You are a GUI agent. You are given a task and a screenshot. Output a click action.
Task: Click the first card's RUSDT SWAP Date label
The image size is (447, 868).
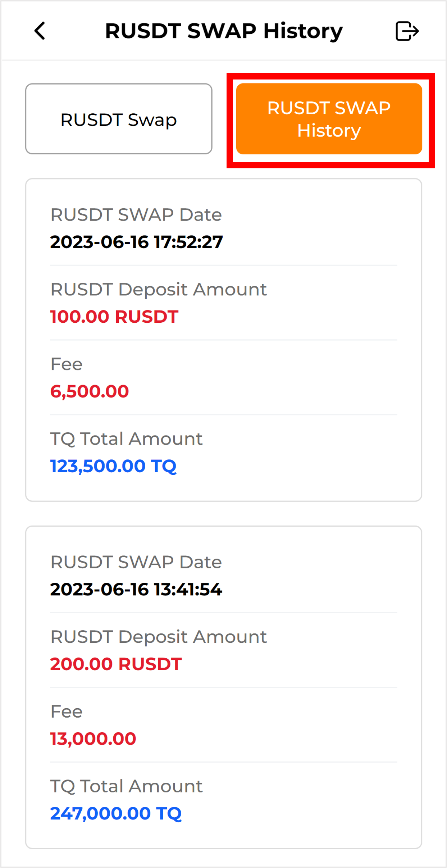(x=136, y=215)
